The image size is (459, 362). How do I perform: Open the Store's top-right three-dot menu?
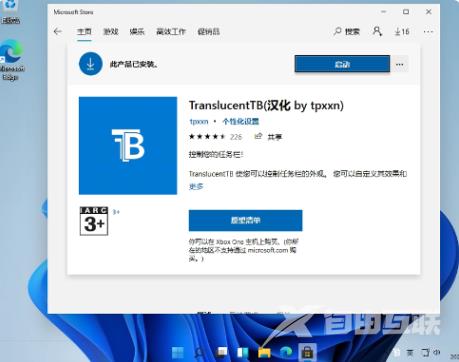428,32
